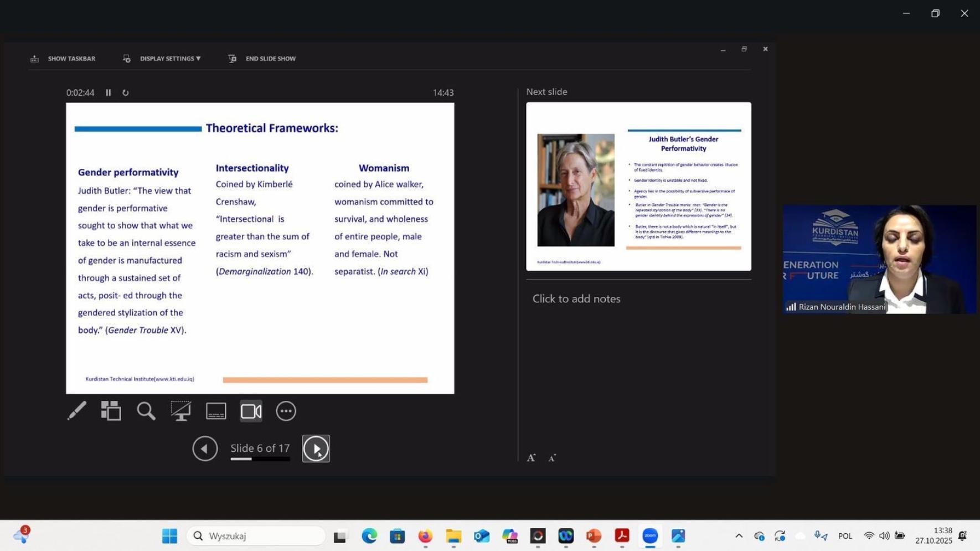
Task: Go to the previous slide arrow
Action: [205, 449]
